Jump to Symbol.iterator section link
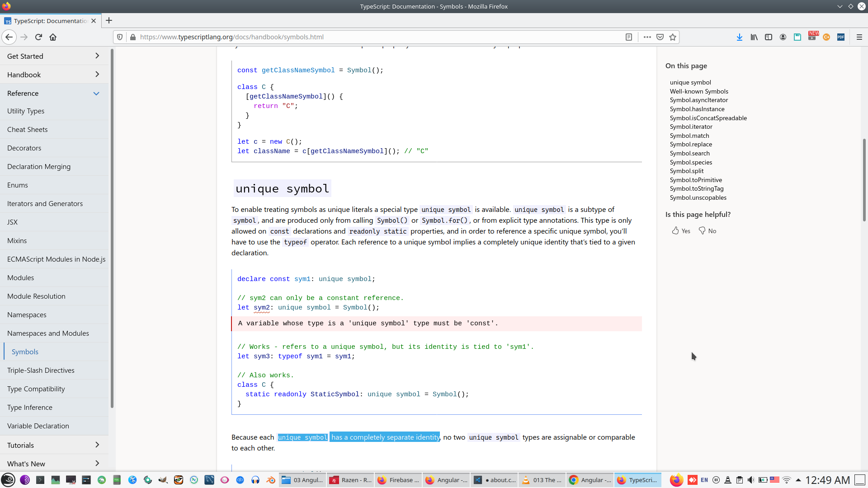868x488 pixels. 691,127
